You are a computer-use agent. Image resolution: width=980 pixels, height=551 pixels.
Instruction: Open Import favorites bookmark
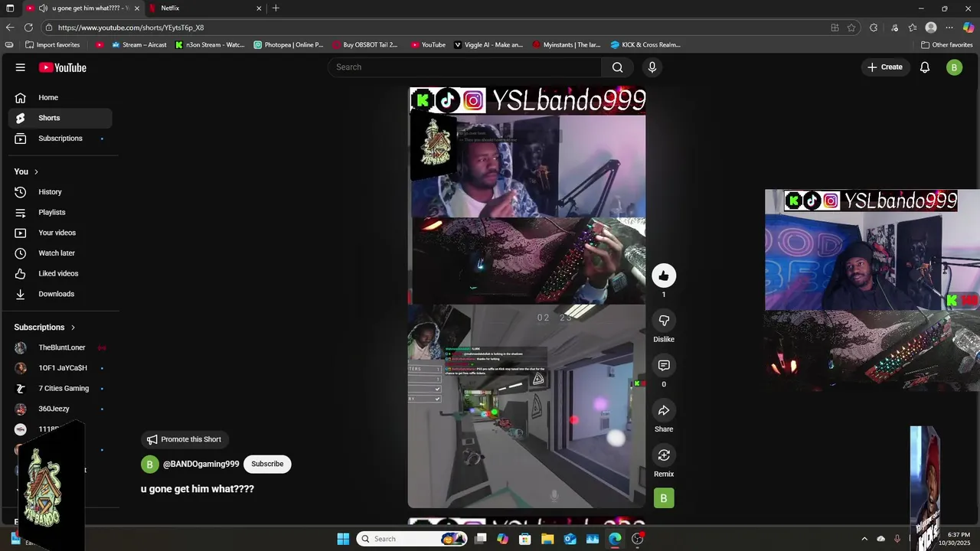[x=53, y=44]
